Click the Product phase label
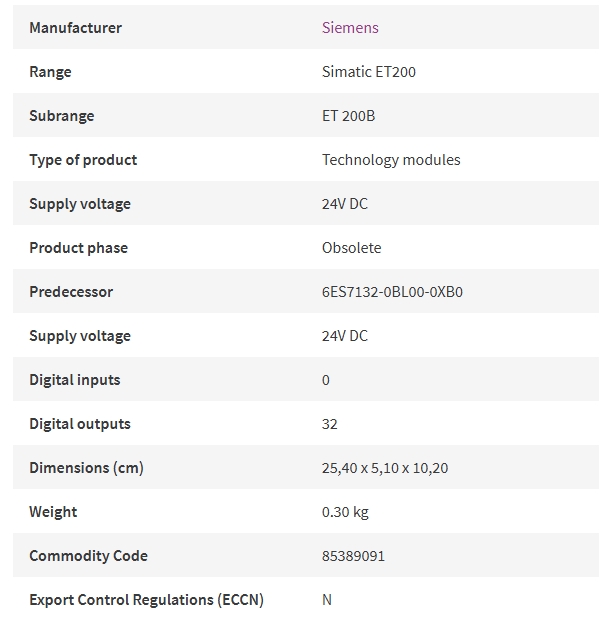609x617 pixels. click(79, 248)
